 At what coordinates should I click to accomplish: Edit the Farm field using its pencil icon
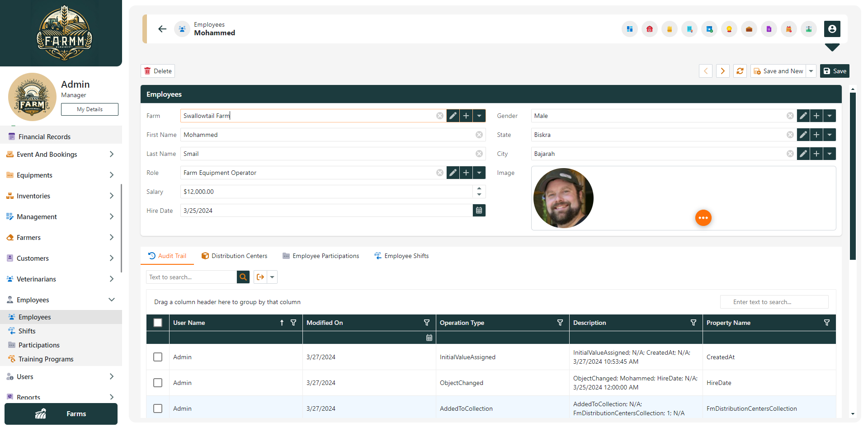click(453, 116)
